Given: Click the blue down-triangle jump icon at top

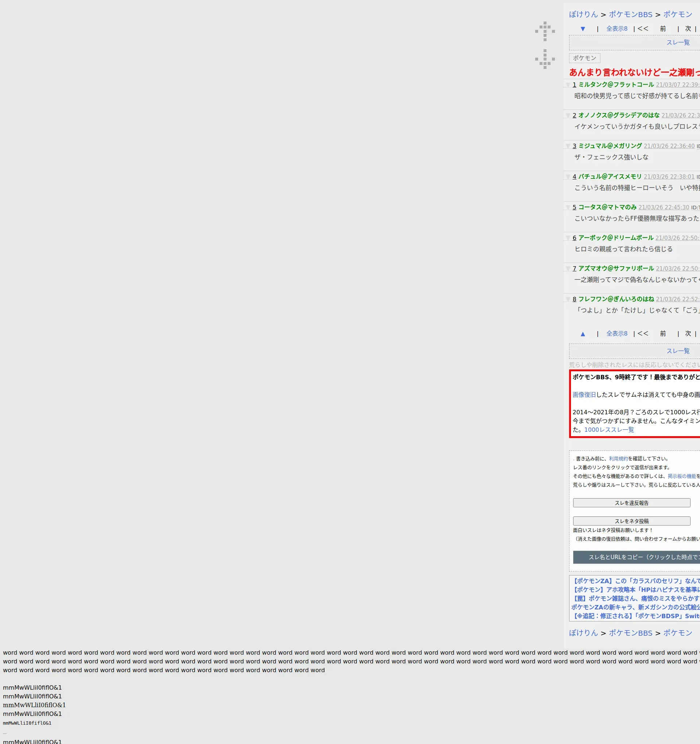Looking at the screenshot, I should coord(583,29).
